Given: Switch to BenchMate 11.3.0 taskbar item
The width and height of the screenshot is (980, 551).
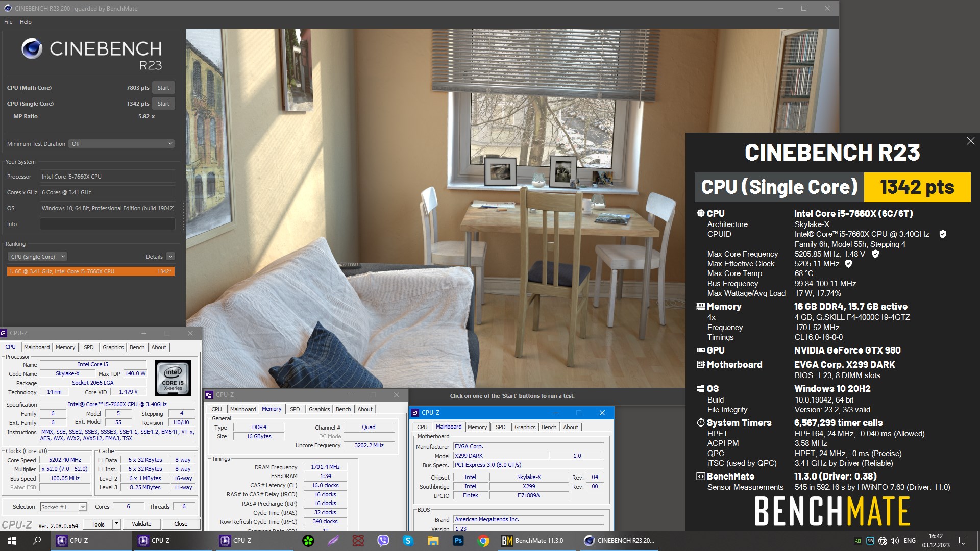Looking at the screenshot, I should (537, 541).
